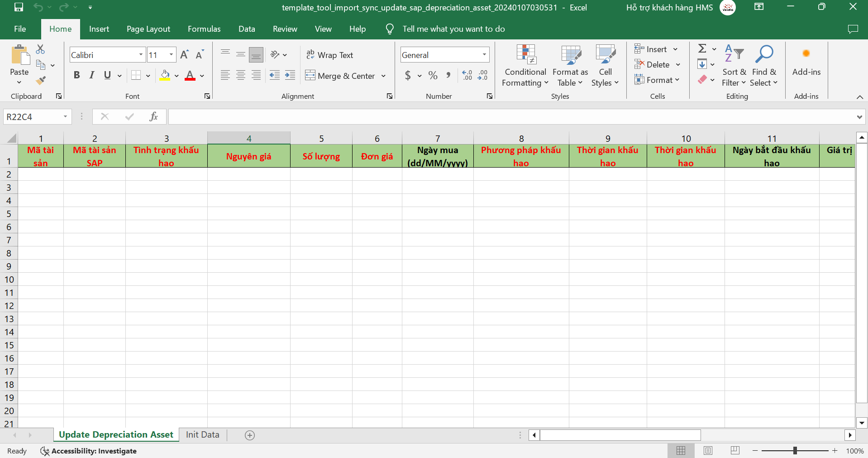Expand the General number format dropdown

pos(484,55)
